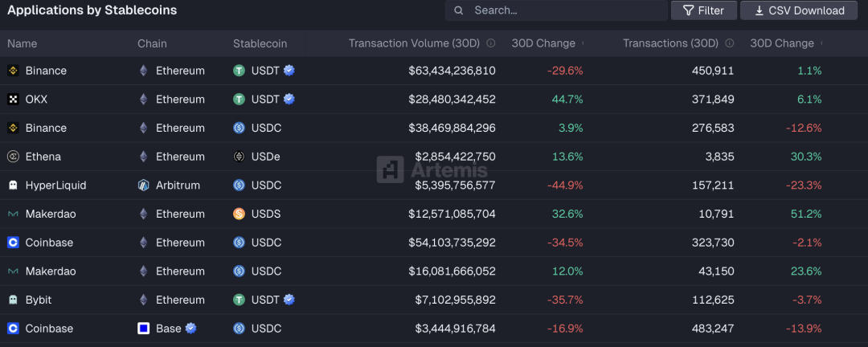Click the USDe stablecoin icon
Viewport: 868px width, 347px height.
(x=239, y=157)
